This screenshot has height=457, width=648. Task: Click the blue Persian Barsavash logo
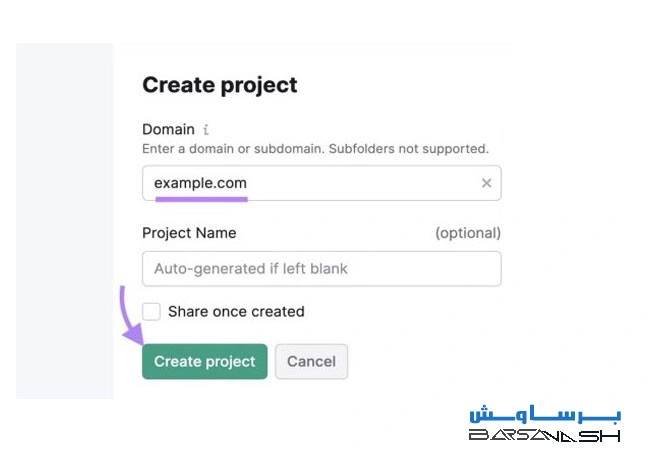[x=545, y=415]
